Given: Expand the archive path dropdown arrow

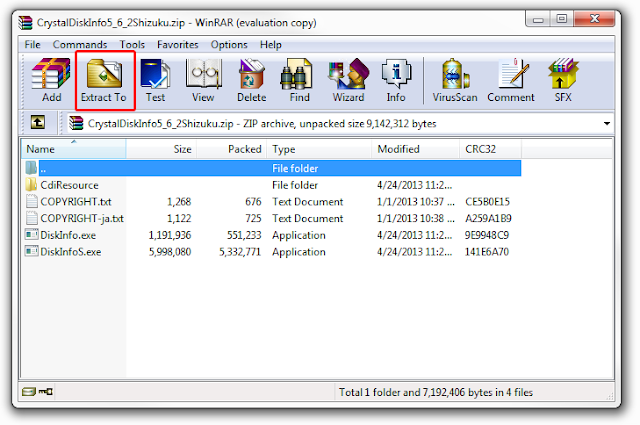Looking at the screenshot, I should point(607,123).
